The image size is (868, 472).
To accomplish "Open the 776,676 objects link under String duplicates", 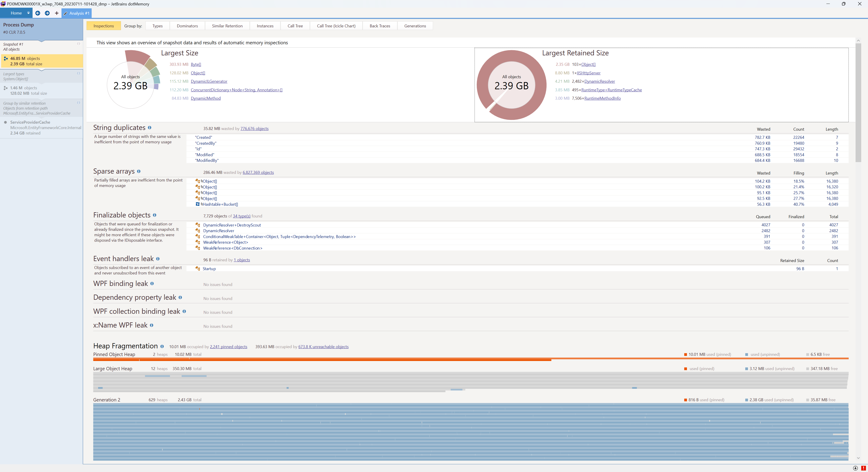I will pyautogui.click(x=254, y=128).
